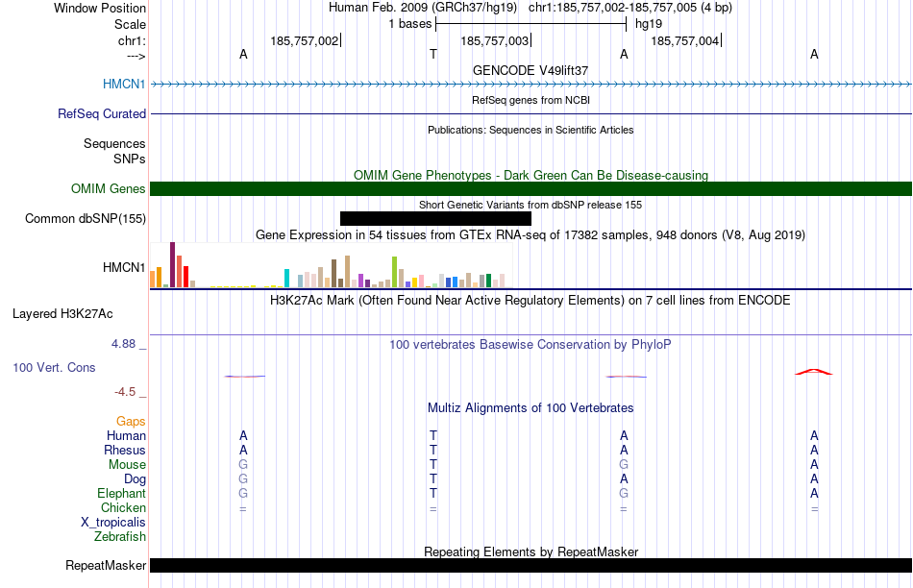Screen dimensions: 913x588
Task: Click the GENCODE V49lift37 track title
Action: tap(531, 70)
